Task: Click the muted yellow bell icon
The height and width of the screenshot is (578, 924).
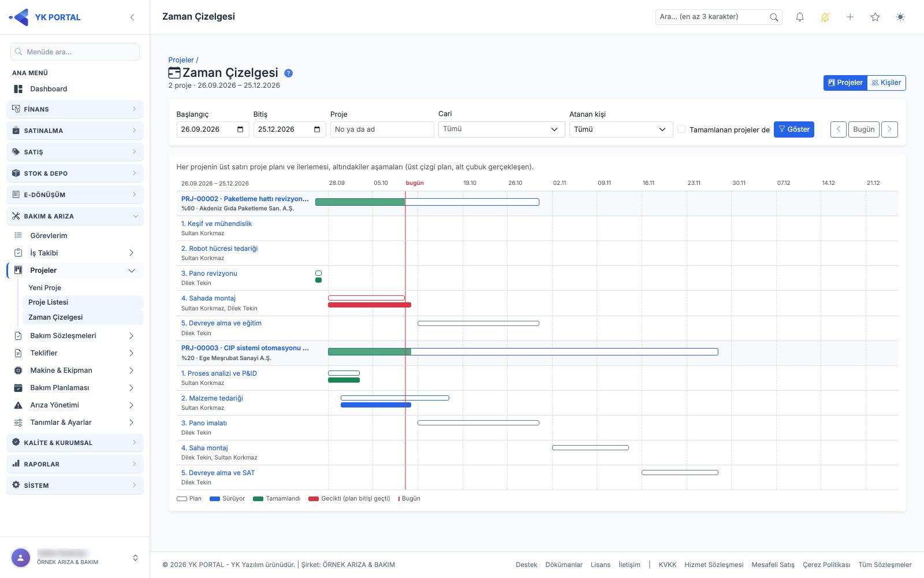Action: (825, 17)
